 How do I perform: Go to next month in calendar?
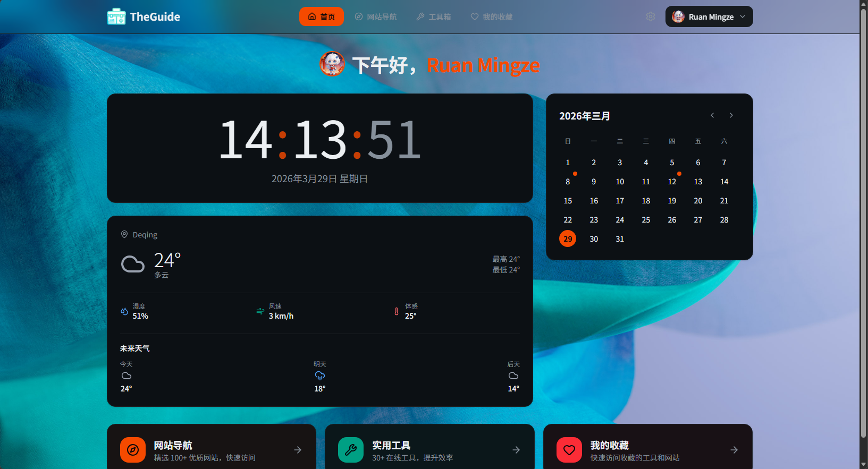pyautogui.click(x=731, y=115)
